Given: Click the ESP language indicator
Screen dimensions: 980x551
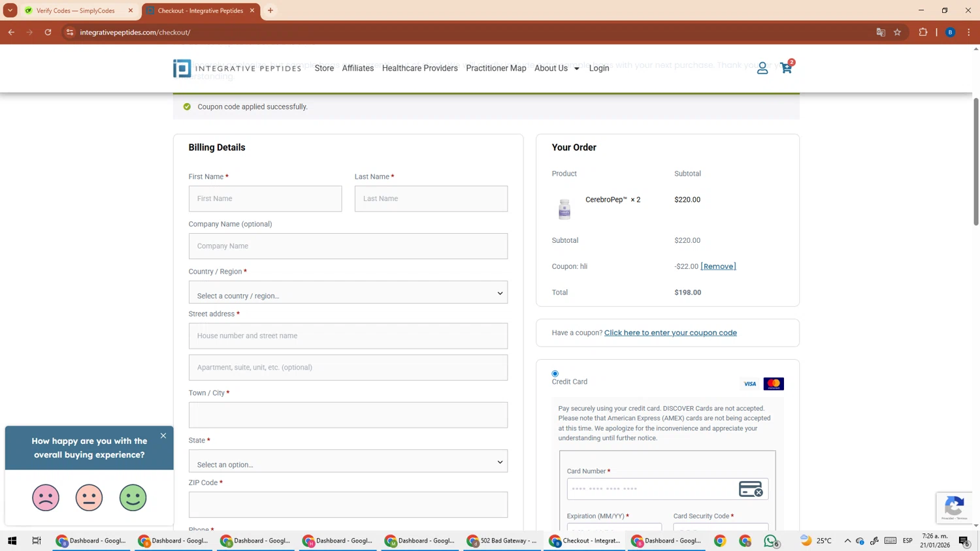Looking at the screenshot, I should [907, 541].
